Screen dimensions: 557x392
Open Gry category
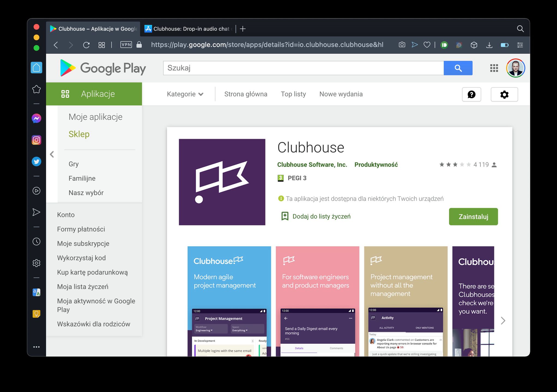point(74,164)
